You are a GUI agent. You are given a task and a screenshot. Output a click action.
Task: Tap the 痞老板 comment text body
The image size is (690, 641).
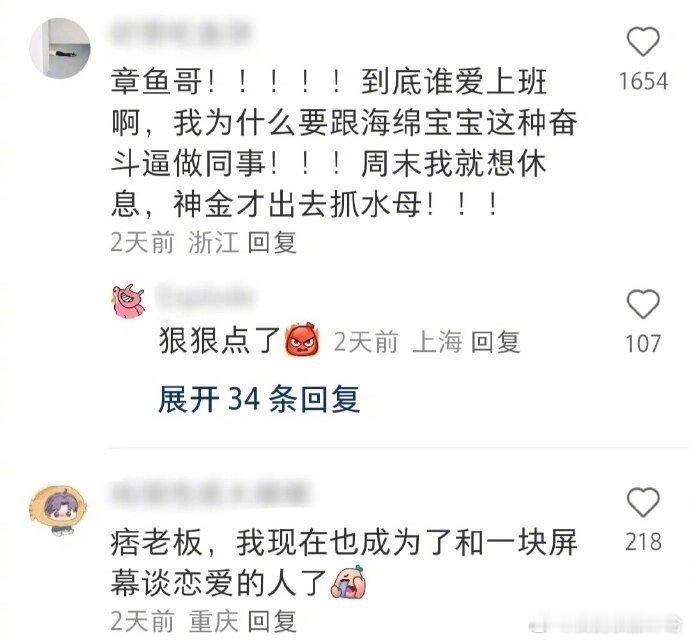(344, 562)
